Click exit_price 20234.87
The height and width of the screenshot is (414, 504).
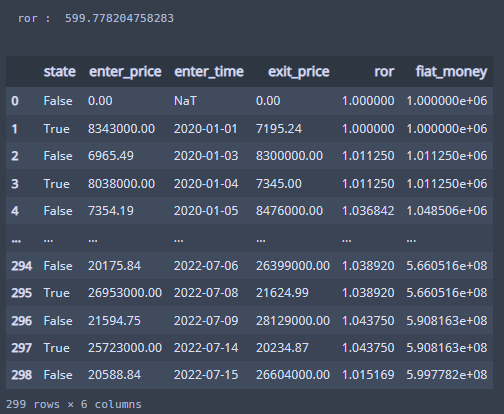(x=282, y=348)
